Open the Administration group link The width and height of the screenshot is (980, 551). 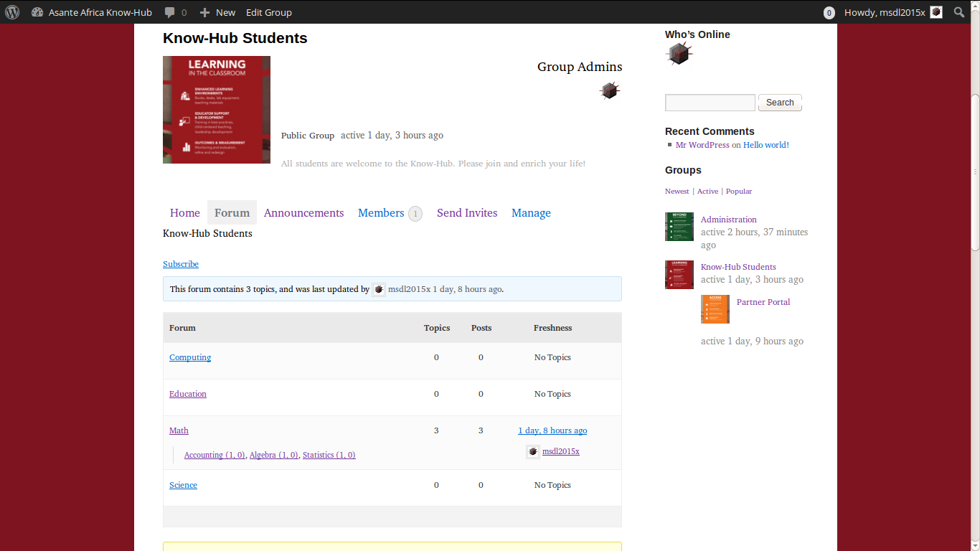(729, 220)
